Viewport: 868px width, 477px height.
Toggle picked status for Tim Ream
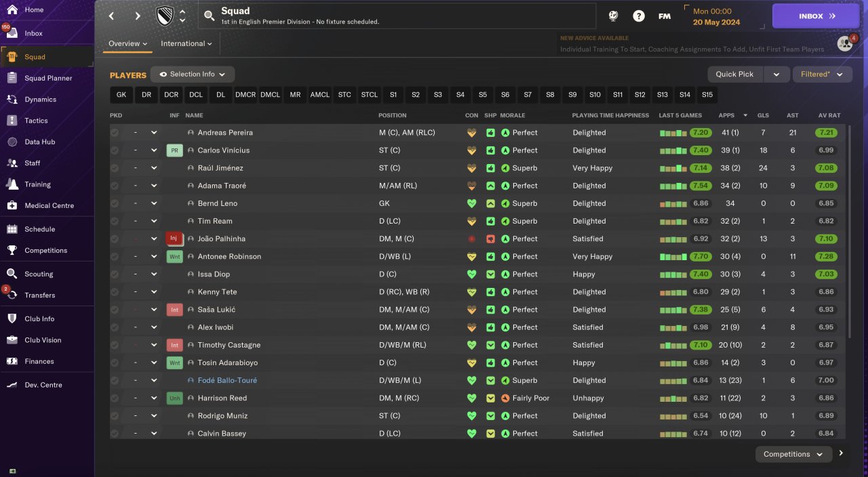(115, 221)
